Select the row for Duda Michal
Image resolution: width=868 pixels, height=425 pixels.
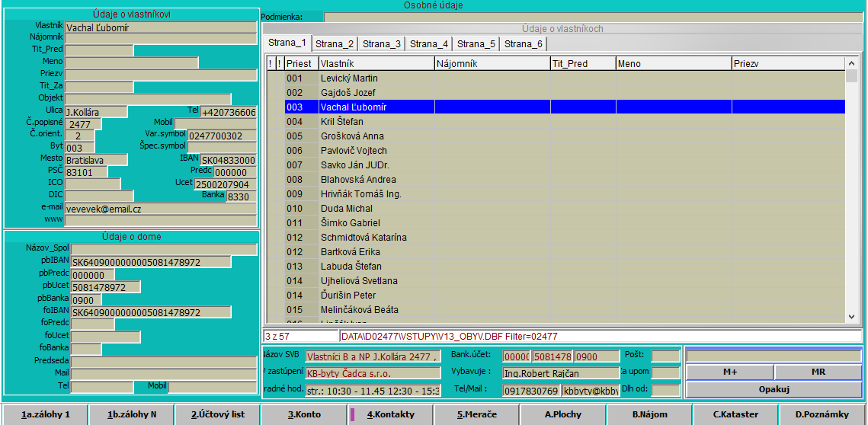point(556,209)
